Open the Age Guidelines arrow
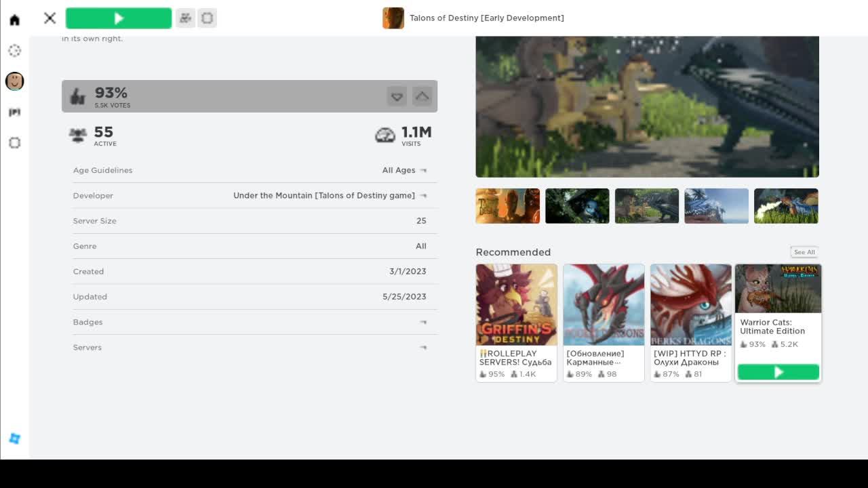The width and height of the screenshot is (868, 488). pos(423,171)
